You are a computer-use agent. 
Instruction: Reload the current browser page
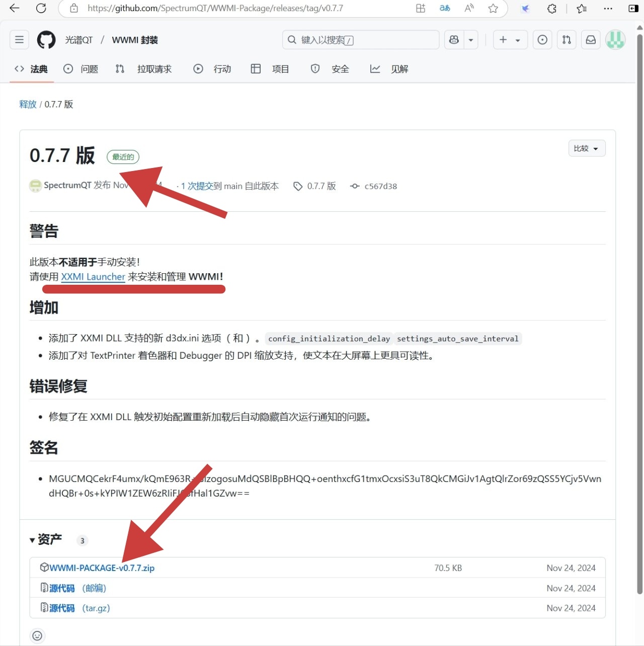point(41,8)
